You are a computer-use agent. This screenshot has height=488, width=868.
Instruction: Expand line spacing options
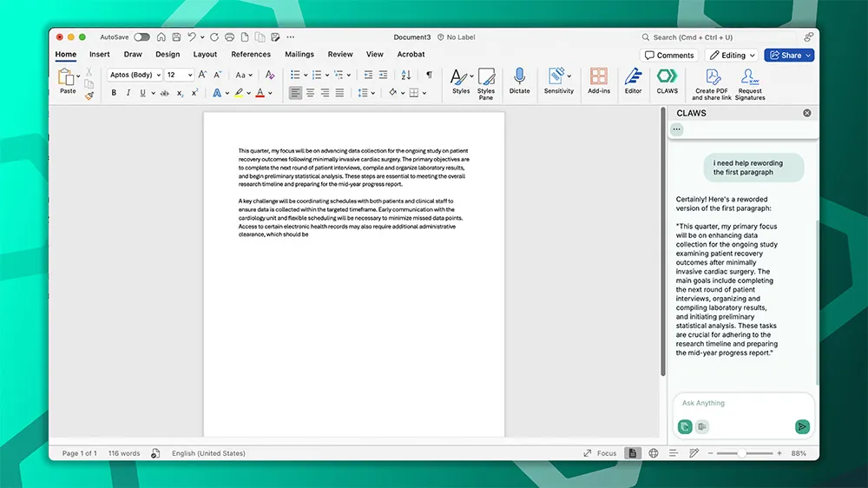373,93
